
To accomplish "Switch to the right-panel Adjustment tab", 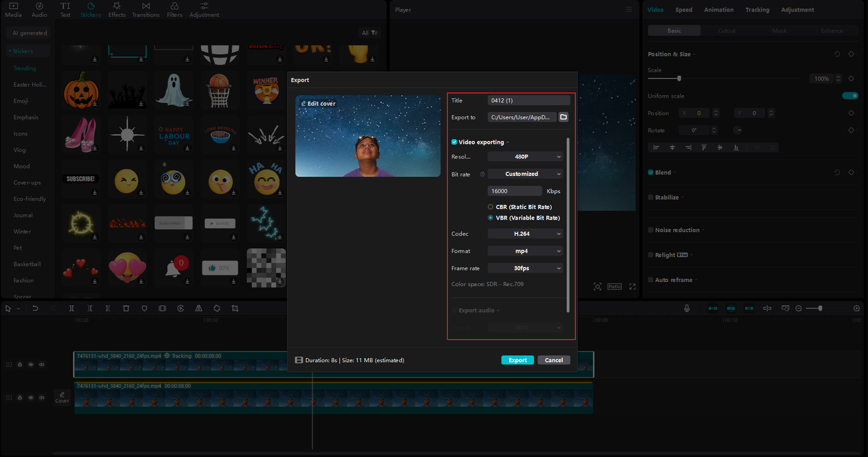I will [x=797, y=9].
